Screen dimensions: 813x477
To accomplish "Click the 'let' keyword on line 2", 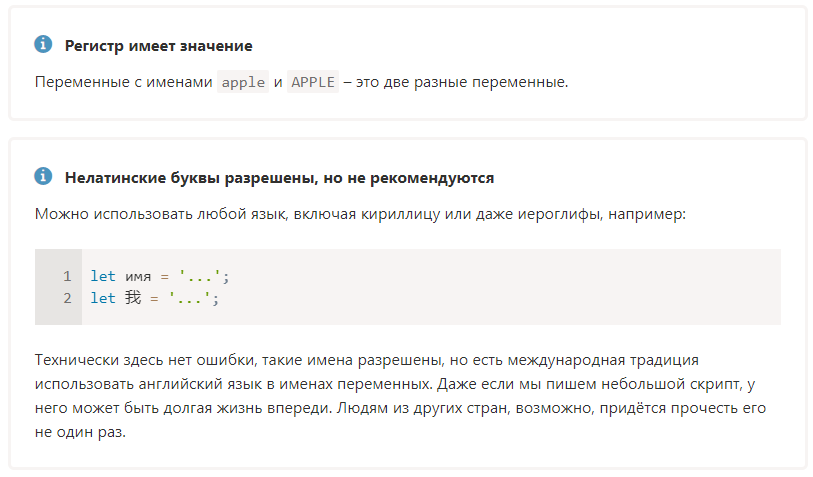I will pos(103,298).
